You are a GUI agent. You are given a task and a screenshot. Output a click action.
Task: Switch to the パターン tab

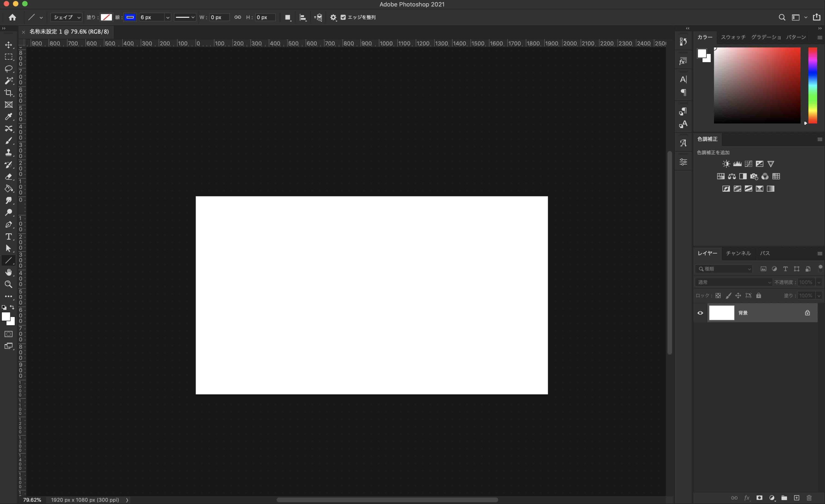[x=796, y=37]
